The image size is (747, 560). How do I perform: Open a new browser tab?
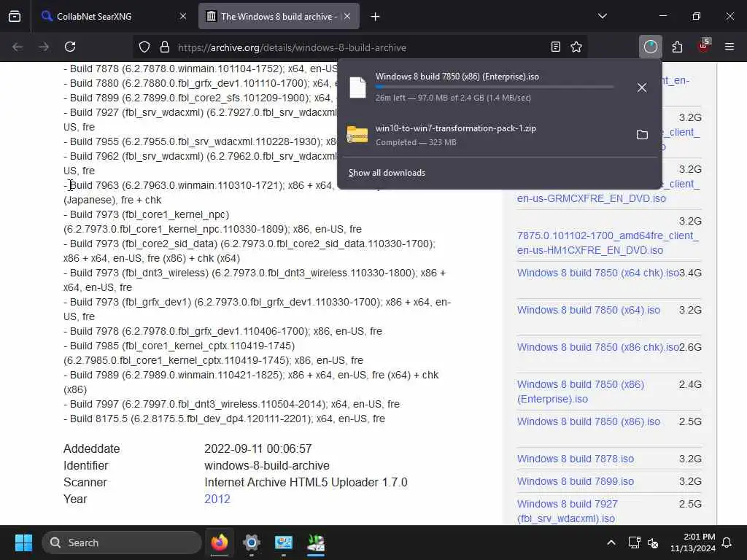[x=376, y=17]
